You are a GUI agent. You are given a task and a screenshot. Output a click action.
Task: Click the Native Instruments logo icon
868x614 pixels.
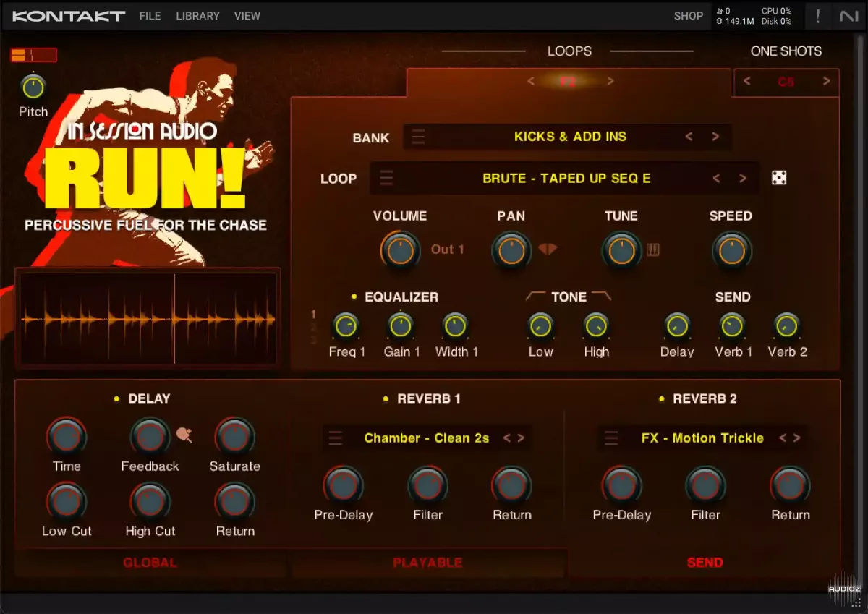coord(848,16)
